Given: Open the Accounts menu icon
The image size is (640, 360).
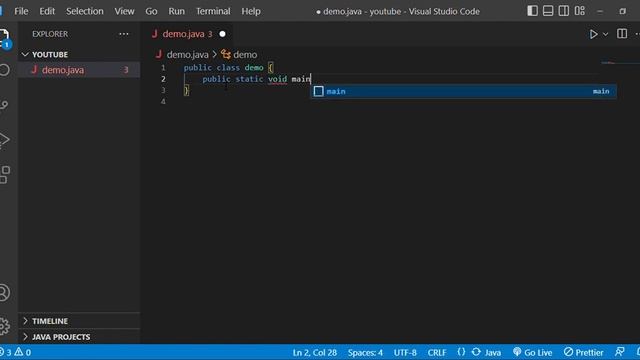Looking at the screenshot, I should [x=4, y=293].
